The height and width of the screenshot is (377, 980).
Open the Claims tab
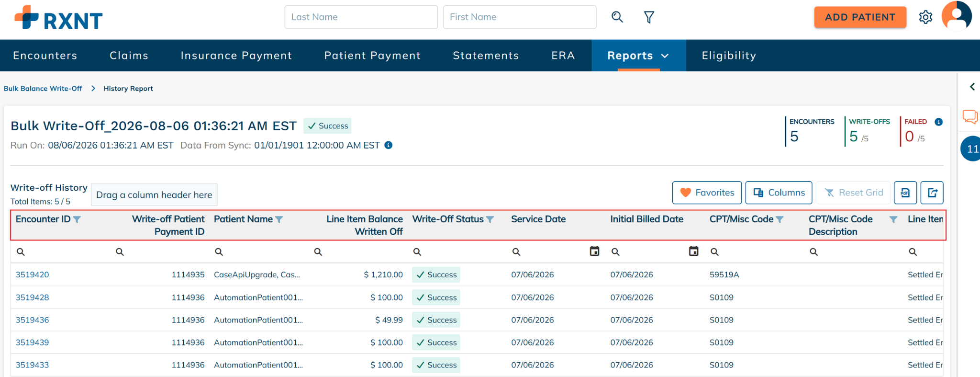[x=129, y=56]
